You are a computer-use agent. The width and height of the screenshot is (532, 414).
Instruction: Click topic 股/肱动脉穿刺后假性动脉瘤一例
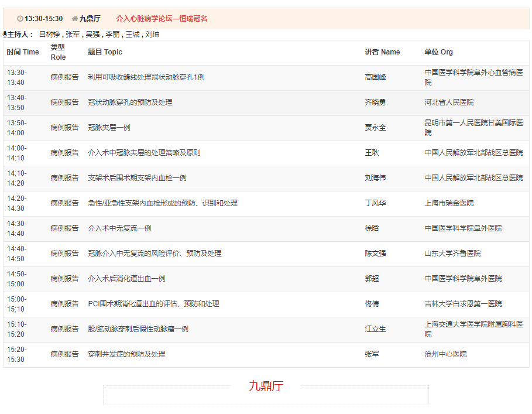pos(138,329)
